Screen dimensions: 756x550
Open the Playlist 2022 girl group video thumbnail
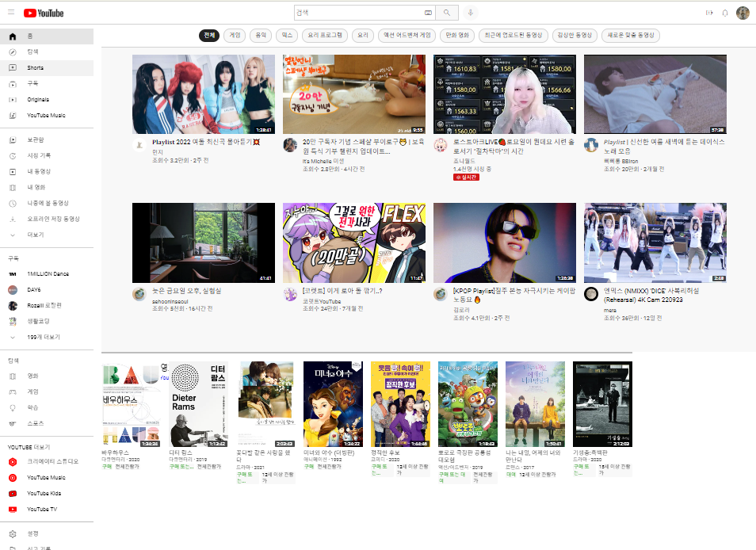tap(204, 94)
